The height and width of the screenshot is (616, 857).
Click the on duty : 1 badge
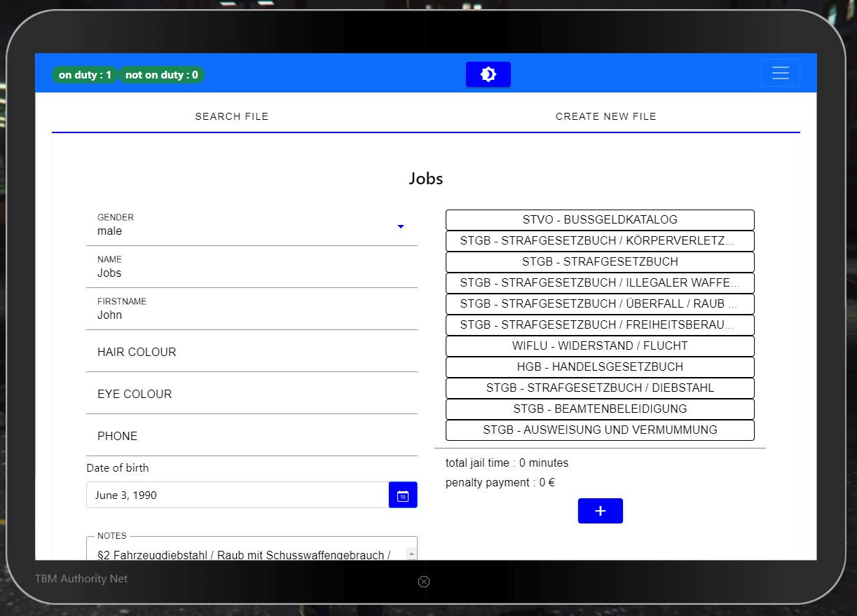85,75
